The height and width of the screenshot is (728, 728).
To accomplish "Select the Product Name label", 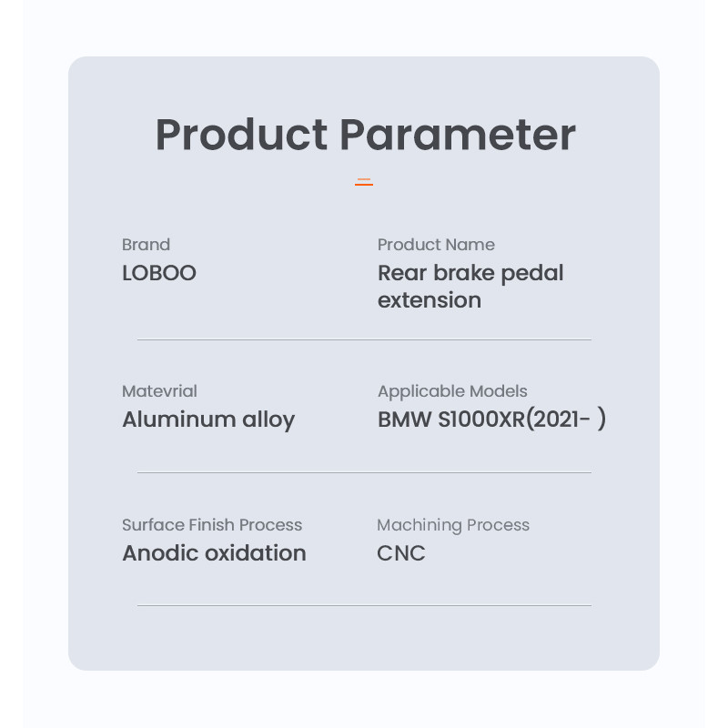I will (436, 245).
